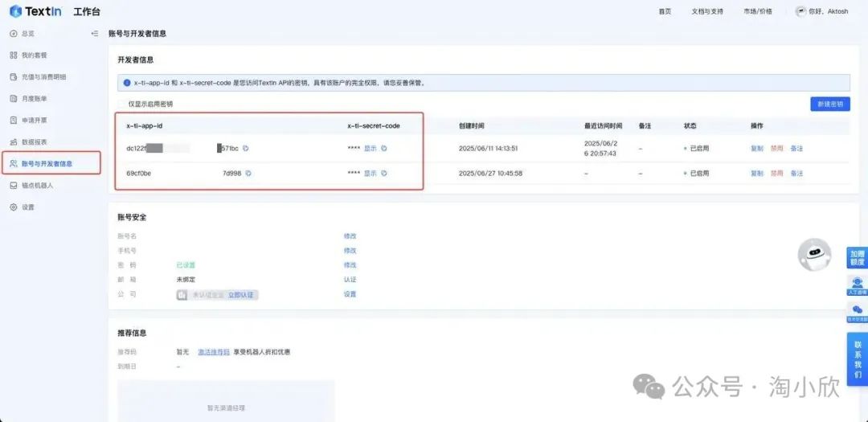Copy the app-id ending in 57fbc
The image size is (868, 422).
[x=246, y=149]
